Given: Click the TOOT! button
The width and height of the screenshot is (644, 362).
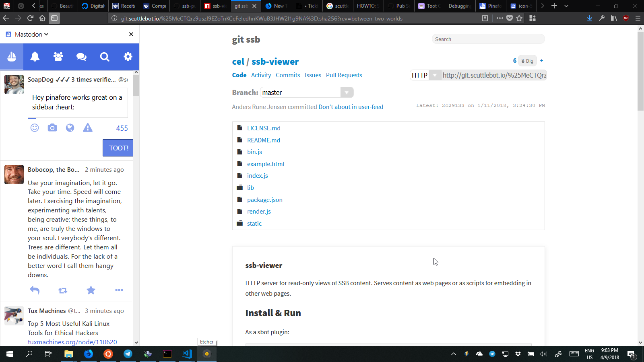Looking at the screenshot, I should click(118, 148).
